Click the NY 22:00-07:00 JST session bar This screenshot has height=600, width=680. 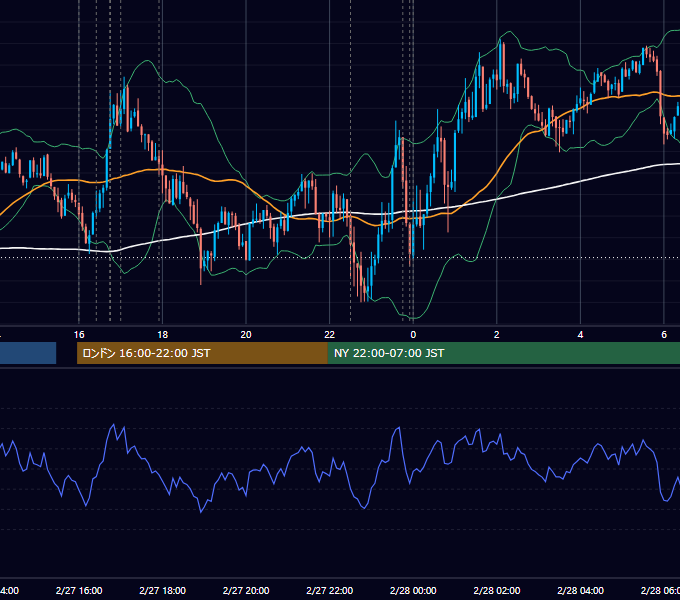[503, 353]
